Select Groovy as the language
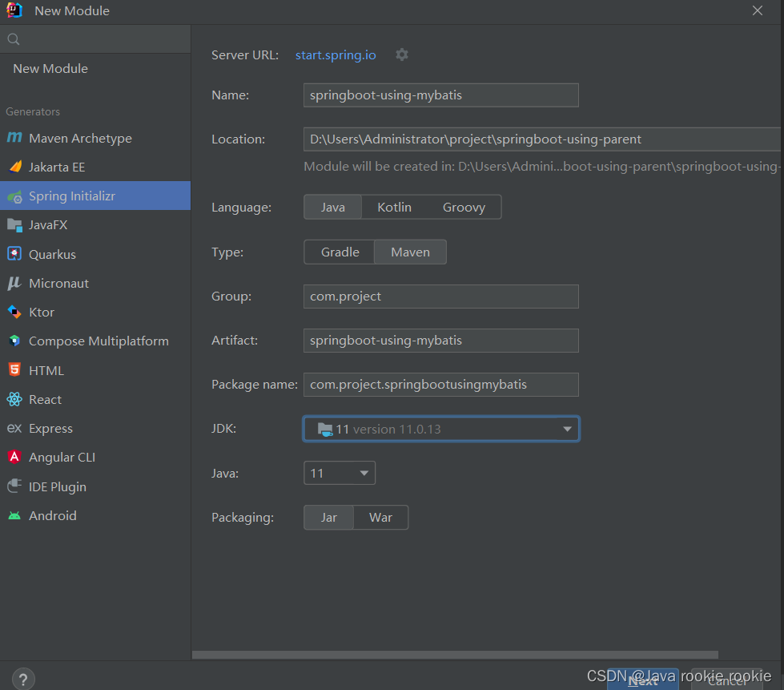The height and width of the screenshot is (690, 784). (464, 207)
